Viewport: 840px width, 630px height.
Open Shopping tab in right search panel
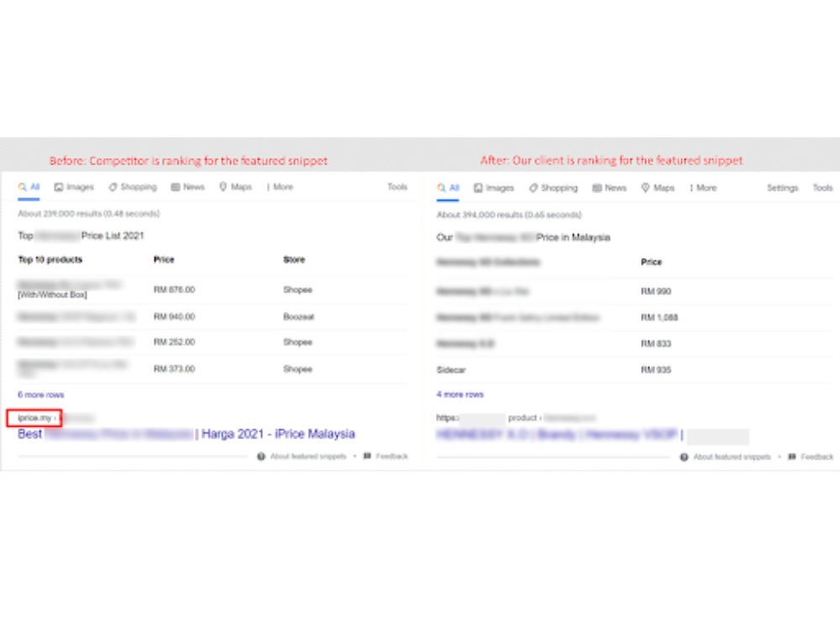(553, 188)
